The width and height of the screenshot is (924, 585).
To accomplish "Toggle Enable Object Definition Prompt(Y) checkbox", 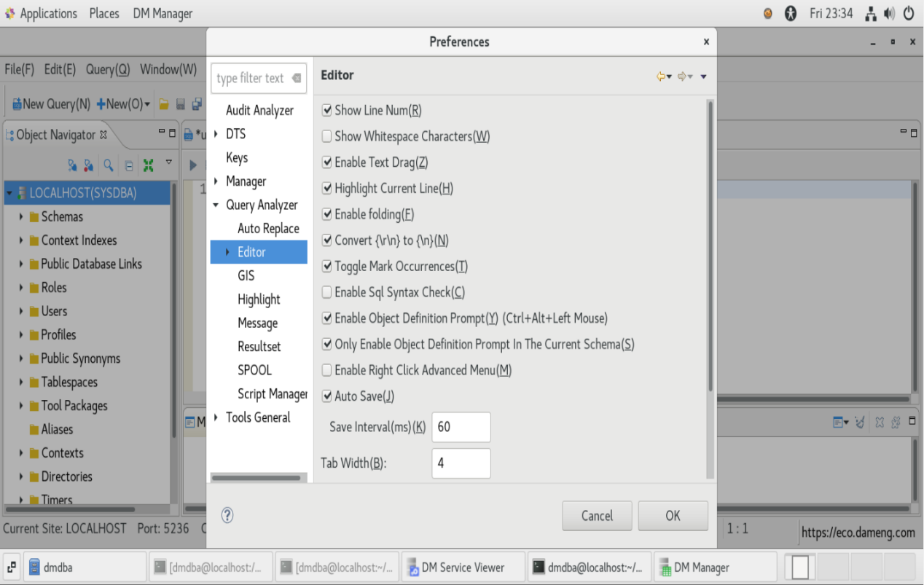I will pyautogui.click(x=326, y=318).
